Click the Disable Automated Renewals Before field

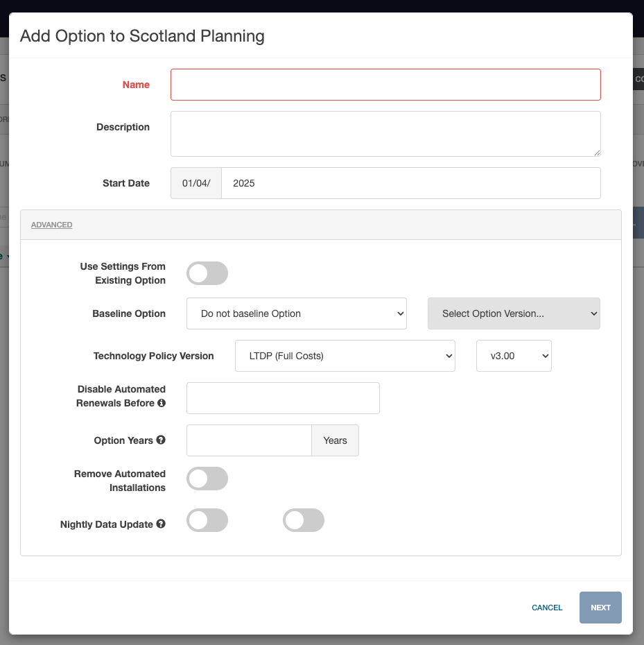[282, 397]
